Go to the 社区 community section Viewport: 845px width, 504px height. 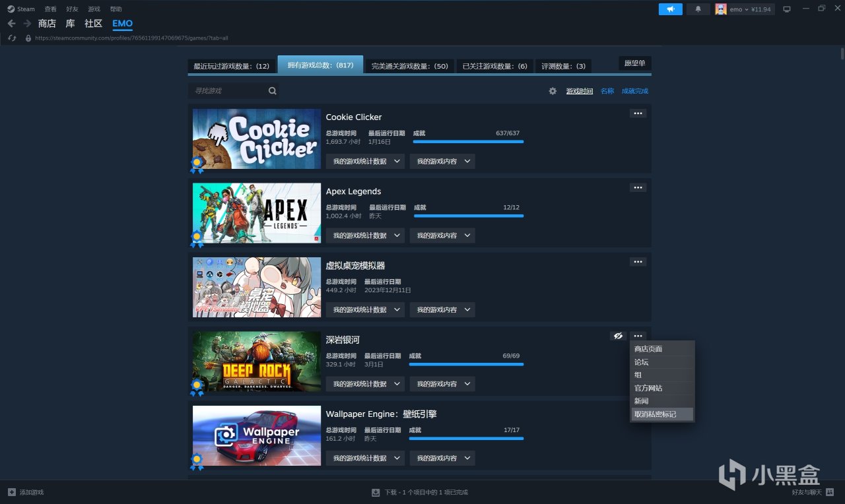94,24
